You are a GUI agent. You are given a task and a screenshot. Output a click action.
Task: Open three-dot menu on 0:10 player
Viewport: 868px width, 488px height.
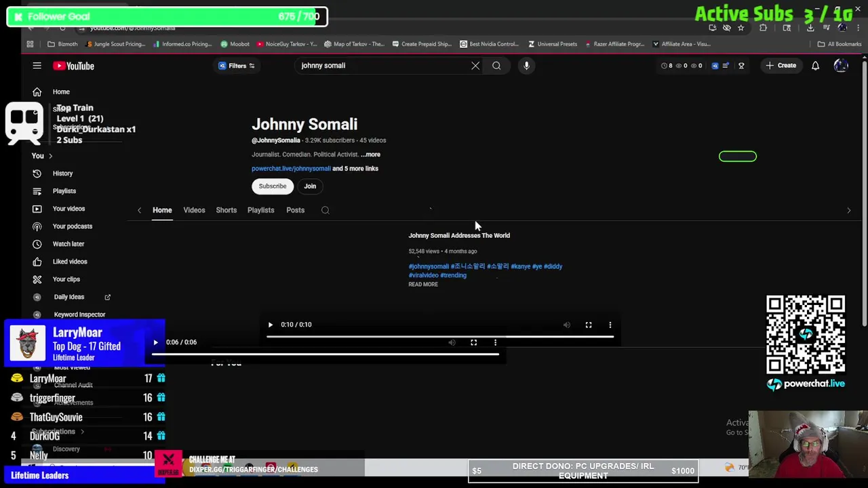610,325
